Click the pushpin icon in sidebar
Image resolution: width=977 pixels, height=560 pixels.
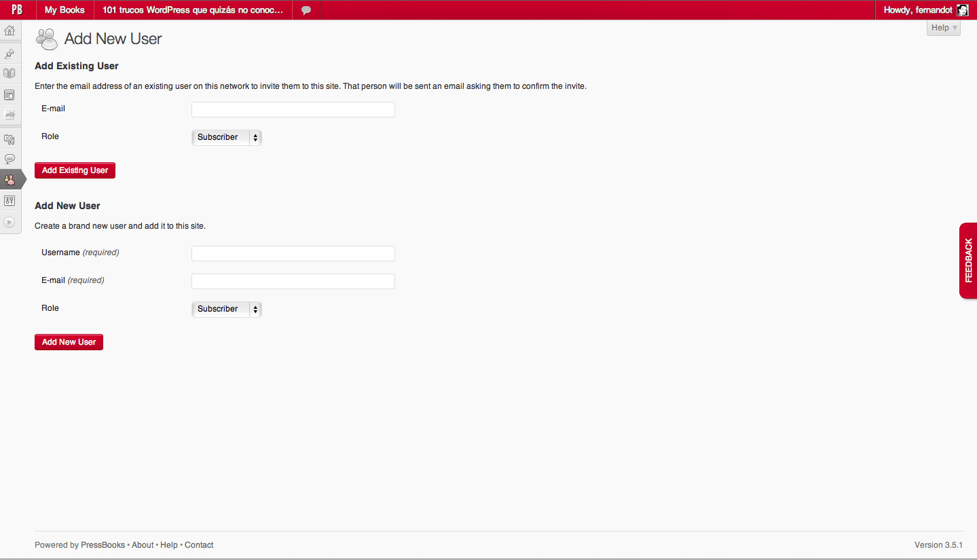point(10,54)
